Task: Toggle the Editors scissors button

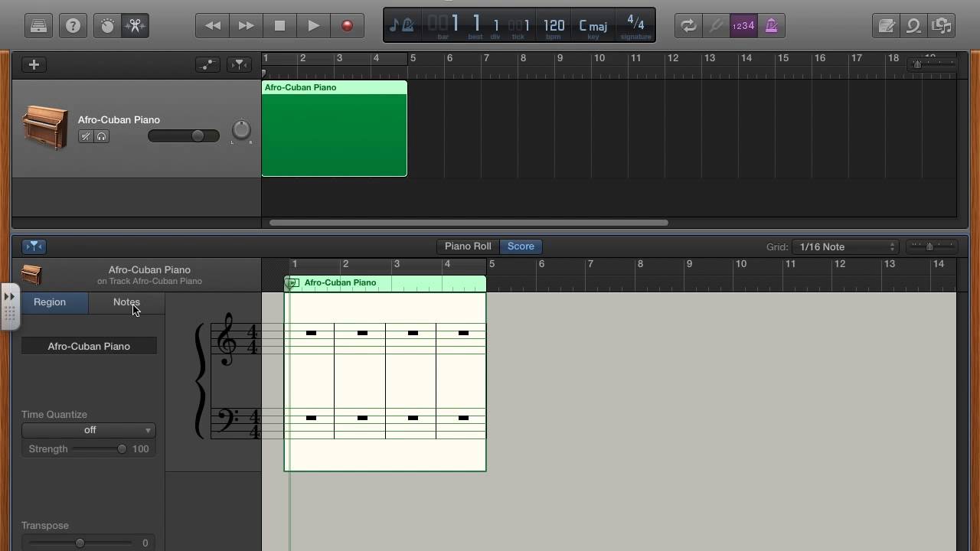Action: 135,26
